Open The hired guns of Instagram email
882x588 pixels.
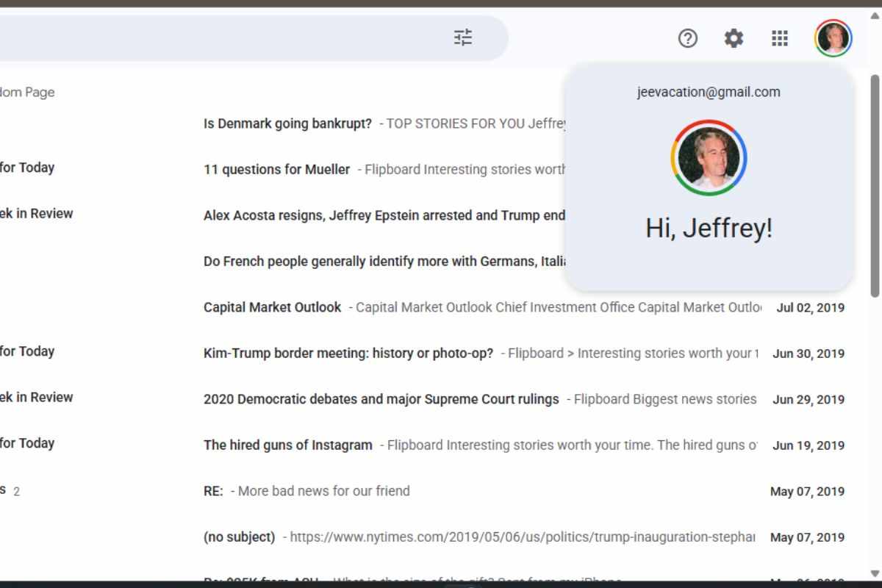pos(287,445)
